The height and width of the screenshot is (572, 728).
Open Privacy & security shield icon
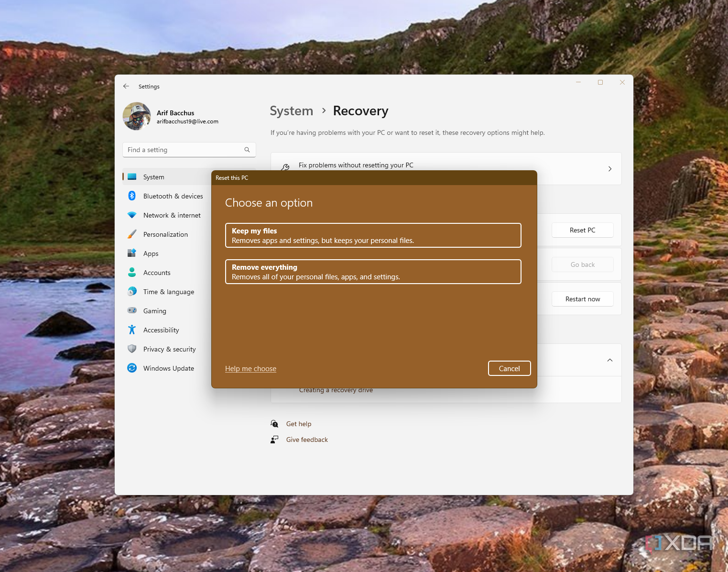point(131,349)
